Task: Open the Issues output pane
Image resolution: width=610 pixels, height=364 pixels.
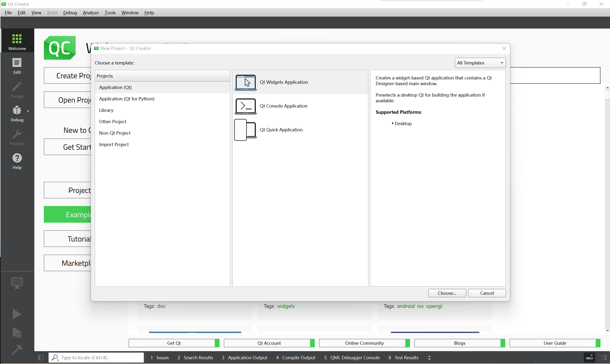Action: pyautogui.click(x=160, y=358)
